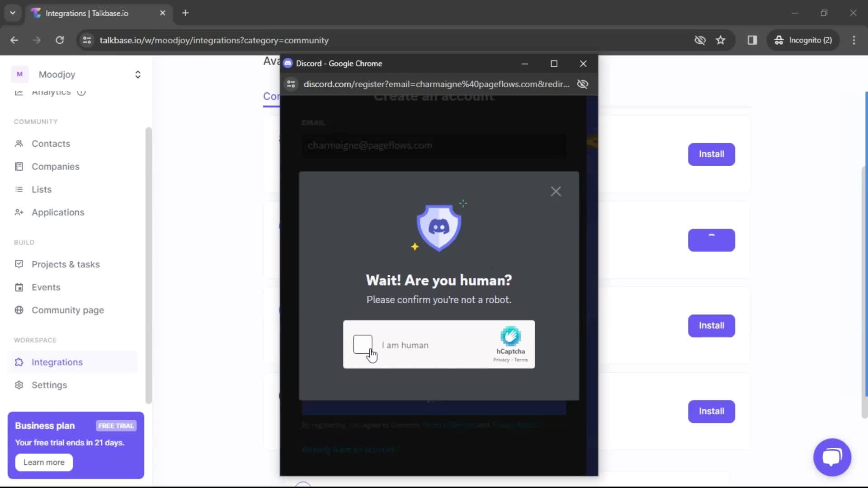868x488 pixels.
Task: Navigate to Companies in sidebar
Action: 56,166
